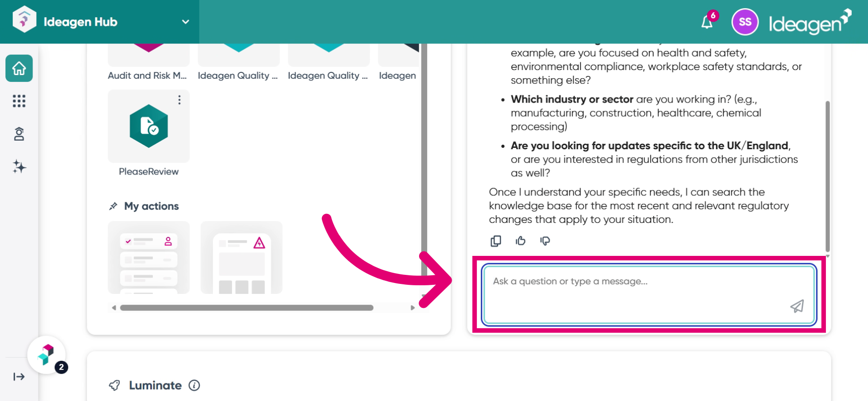Screen dimensions: 868x401
Task: Click the pin icon beside My actions
Action: tap(113, 206)
